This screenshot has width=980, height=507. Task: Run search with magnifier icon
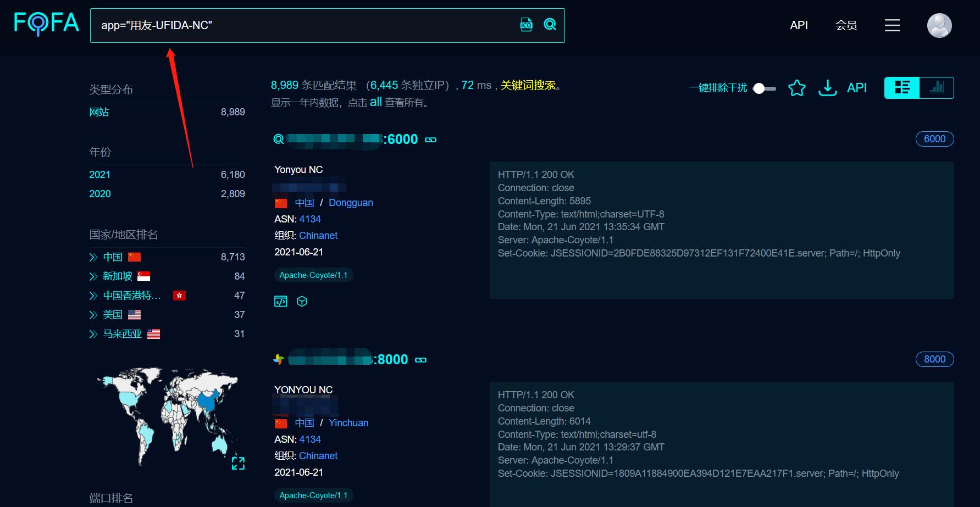(x=550, y=24)
